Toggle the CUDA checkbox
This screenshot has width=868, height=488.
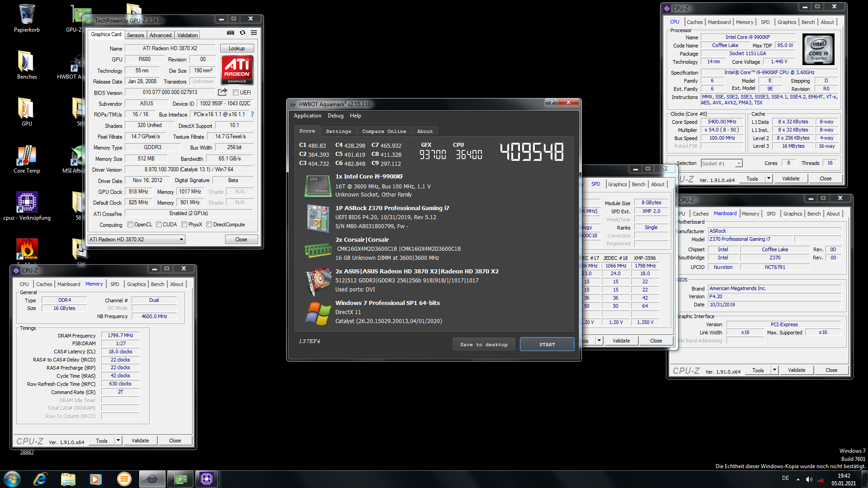point(159,225)
